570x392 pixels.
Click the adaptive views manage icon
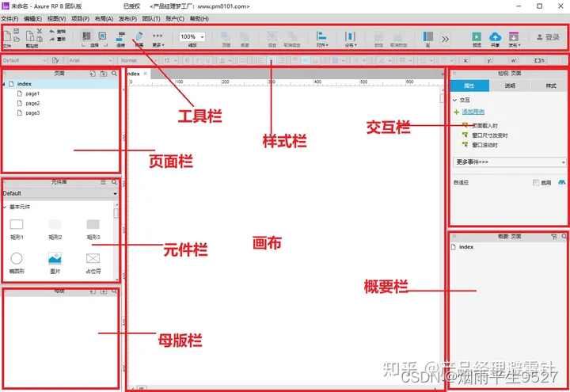tap(562, 182)
